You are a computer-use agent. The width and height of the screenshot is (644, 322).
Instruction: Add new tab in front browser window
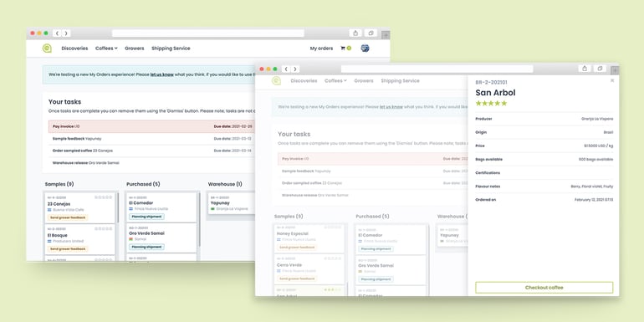[x=615, y=70]
